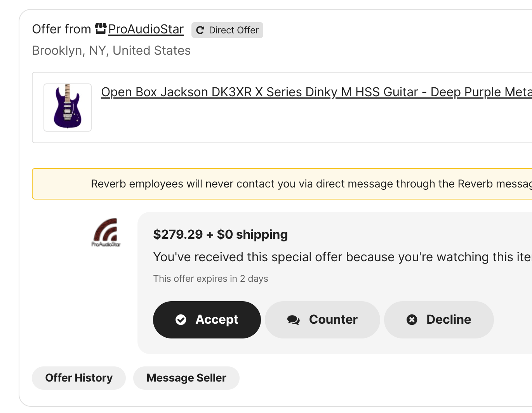The image size is (532, 413).
Task: Click the chat bubbles icon for Counter
Action: pos(293,320)
